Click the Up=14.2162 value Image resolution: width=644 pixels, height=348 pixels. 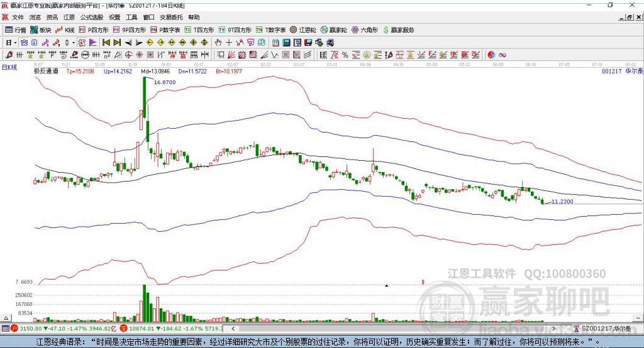click(x=118, y=72)
